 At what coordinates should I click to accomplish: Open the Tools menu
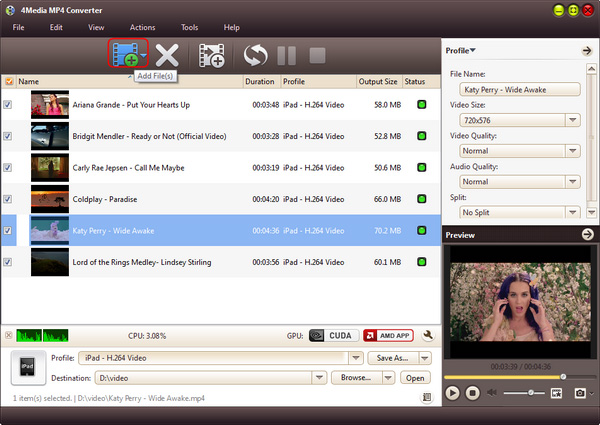(x=189, y=28)
